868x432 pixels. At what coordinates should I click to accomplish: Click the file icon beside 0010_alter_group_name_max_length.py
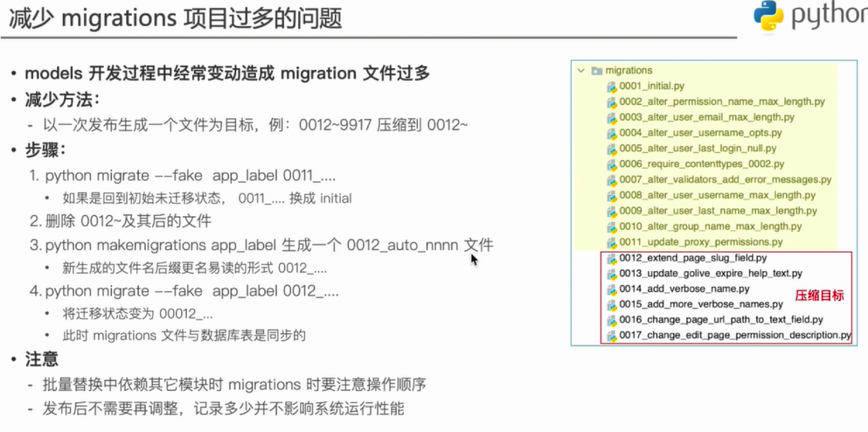click(612, 226)
